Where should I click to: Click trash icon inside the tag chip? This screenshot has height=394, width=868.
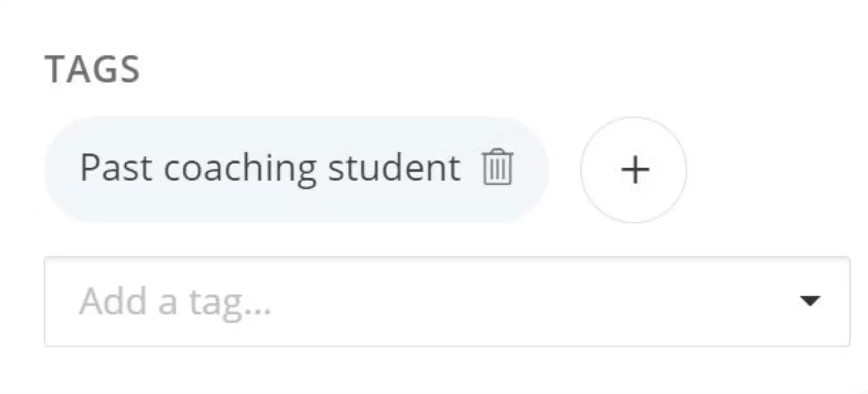pyautogui.click(x=497, y=168)
